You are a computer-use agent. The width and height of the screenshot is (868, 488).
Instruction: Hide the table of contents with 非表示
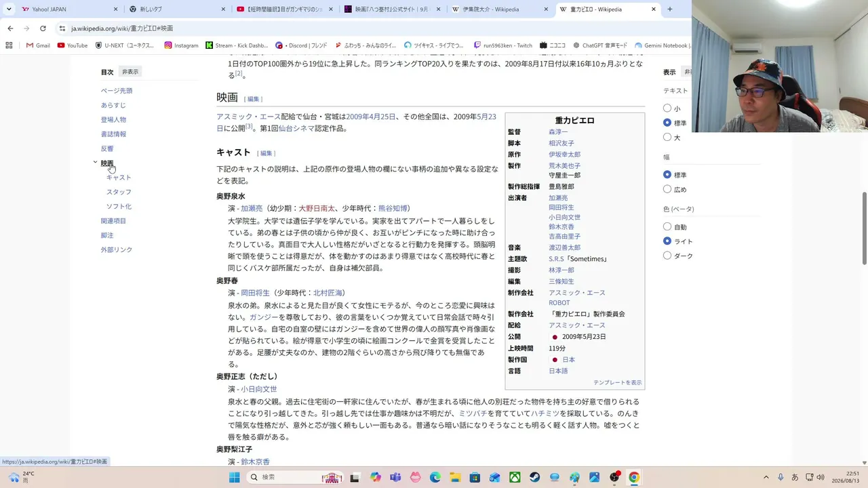point(130,72)
